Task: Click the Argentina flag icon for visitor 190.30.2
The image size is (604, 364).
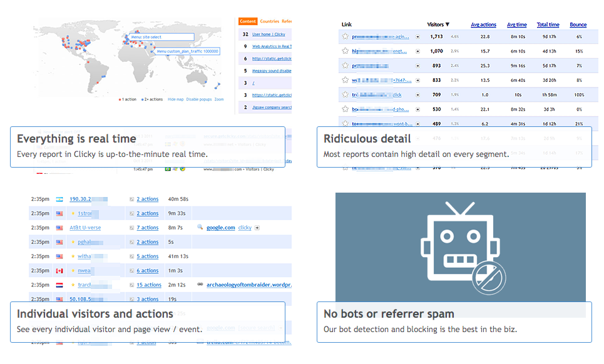Action: (59, 199)
